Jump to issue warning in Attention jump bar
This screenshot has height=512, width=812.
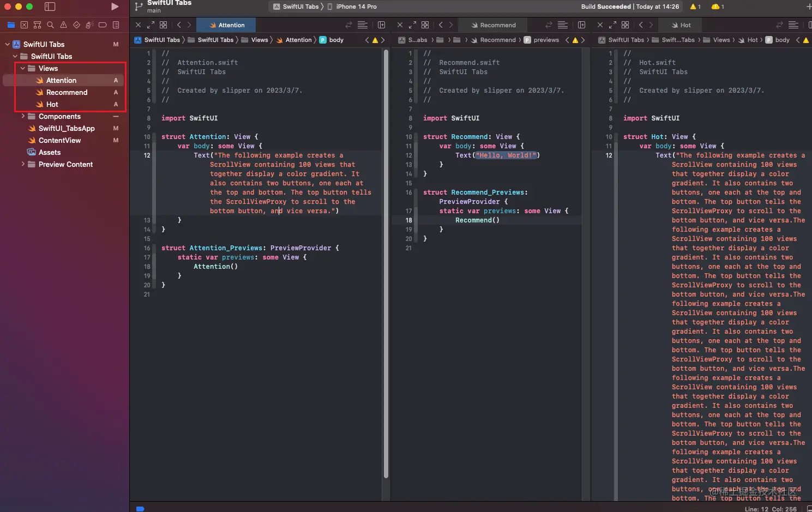[x=375, y=40]
